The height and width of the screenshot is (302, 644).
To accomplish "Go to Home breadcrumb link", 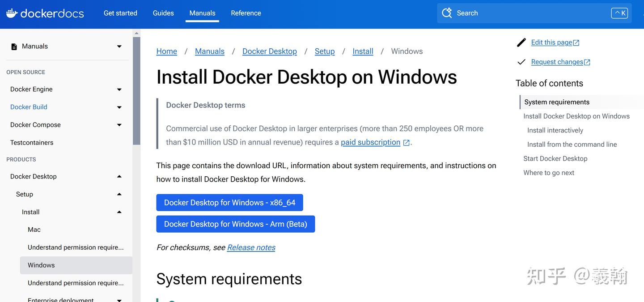I will coord(167,51).
